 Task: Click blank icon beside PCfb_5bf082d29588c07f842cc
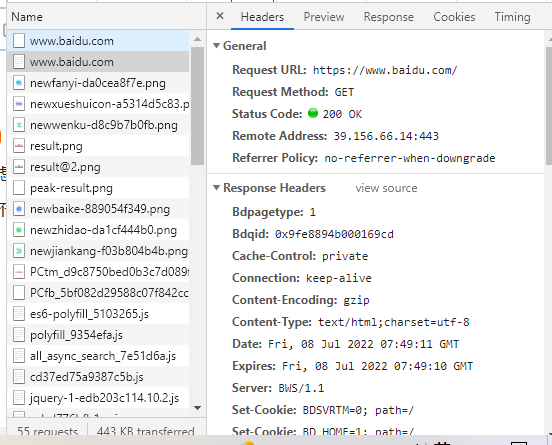pyautogui.click(x=19, y=293)
